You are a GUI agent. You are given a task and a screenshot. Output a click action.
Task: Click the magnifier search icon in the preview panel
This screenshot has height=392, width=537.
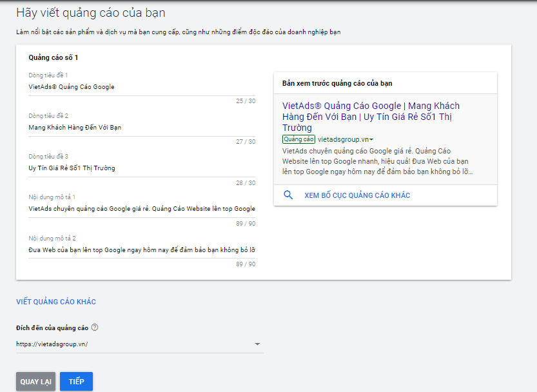tap(288, 194)
